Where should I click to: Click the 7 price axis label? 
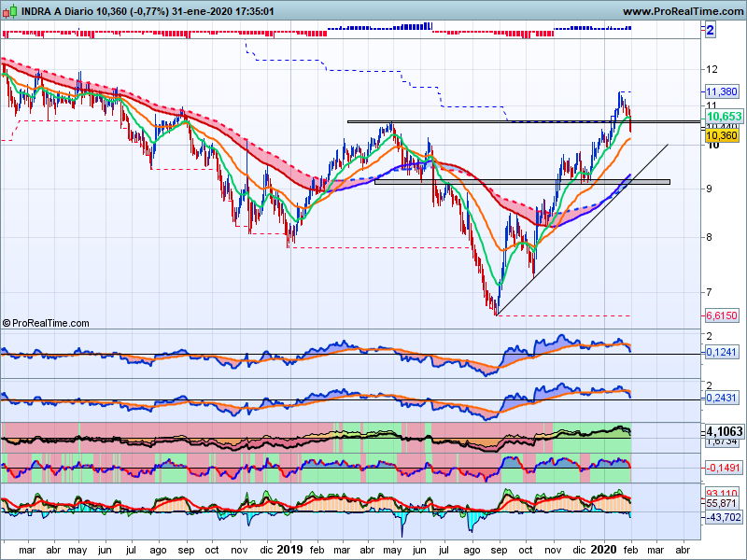710,292
